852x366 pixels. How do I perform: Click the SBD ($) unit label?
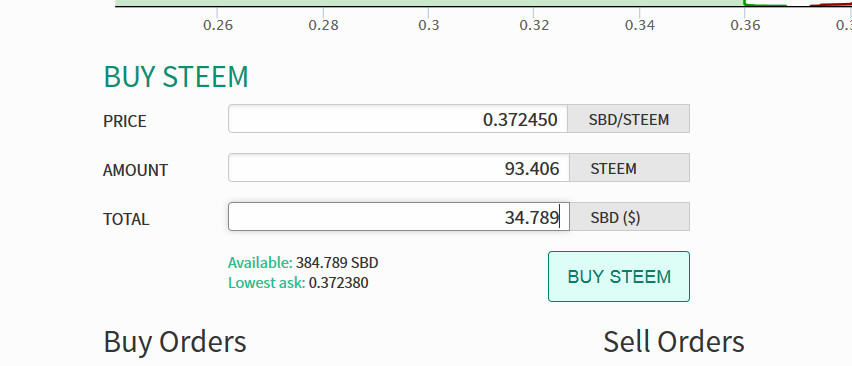(x=629, y=217)
